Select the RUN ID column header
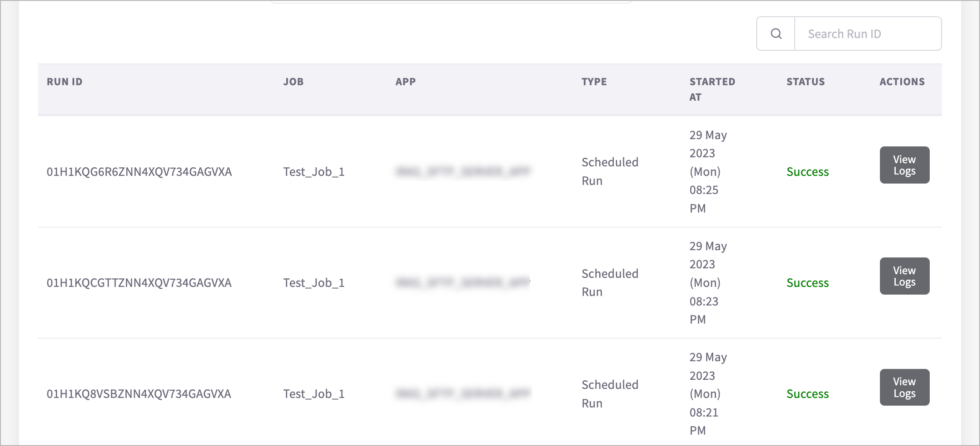This screenshot has width=980, height=446. 65,82
